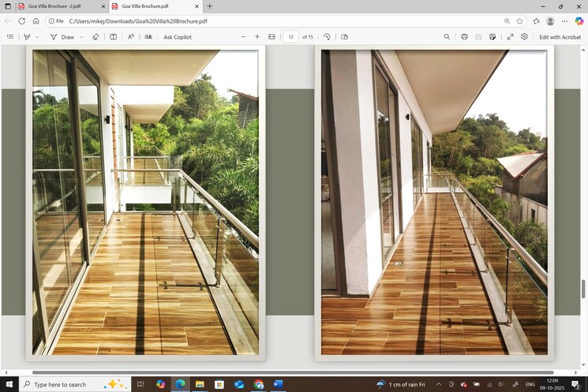
Task: Toggle the Highlight tool
Action: click(x=27, y=37)
